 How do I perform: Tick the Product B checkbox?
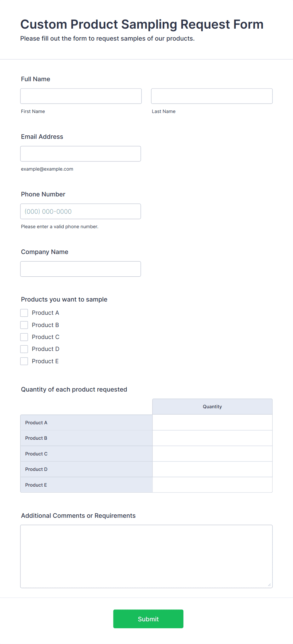24,325
